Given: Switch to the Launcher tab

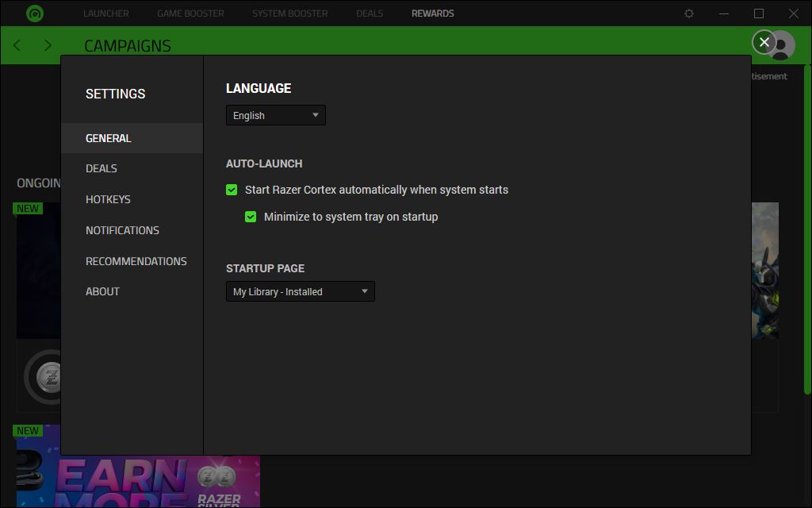Looking at the screenshot, I should pos(106,13).
